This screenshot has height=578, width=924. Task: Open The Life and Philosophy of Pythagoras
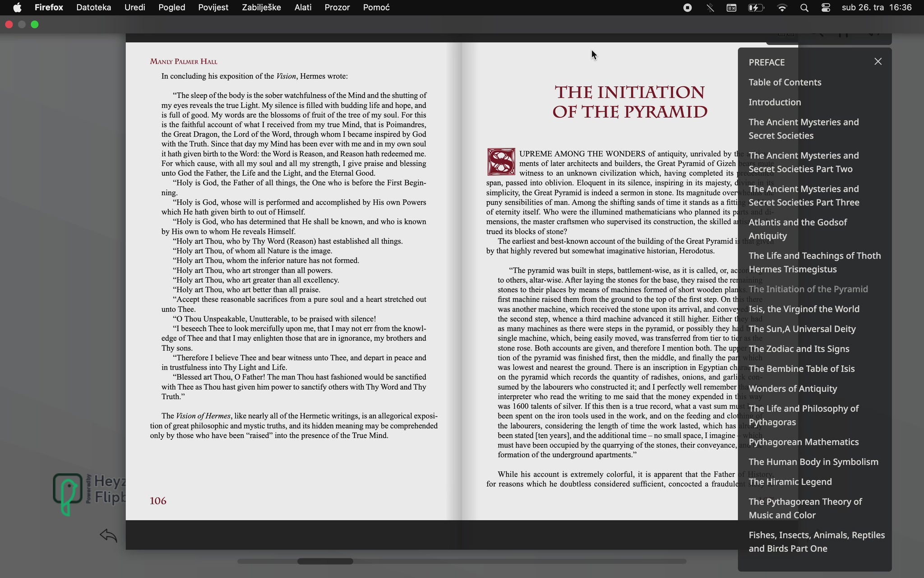(804, 415)
